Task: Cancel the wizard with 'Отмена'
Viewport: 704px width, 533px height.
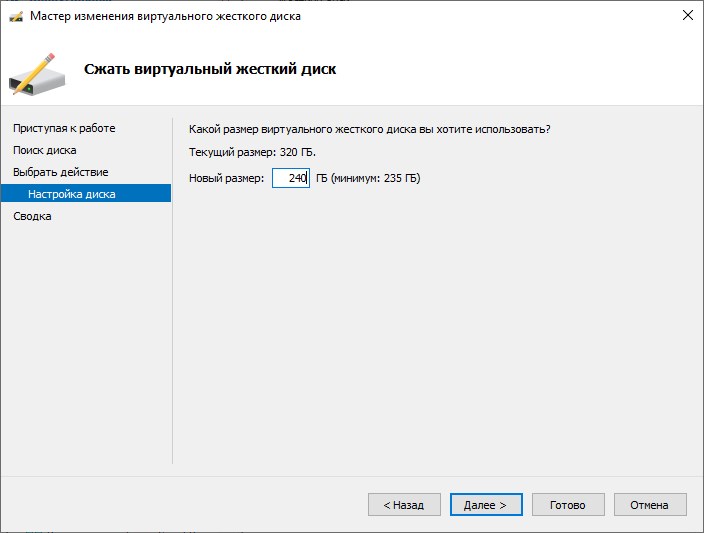Action: (649, 505)
